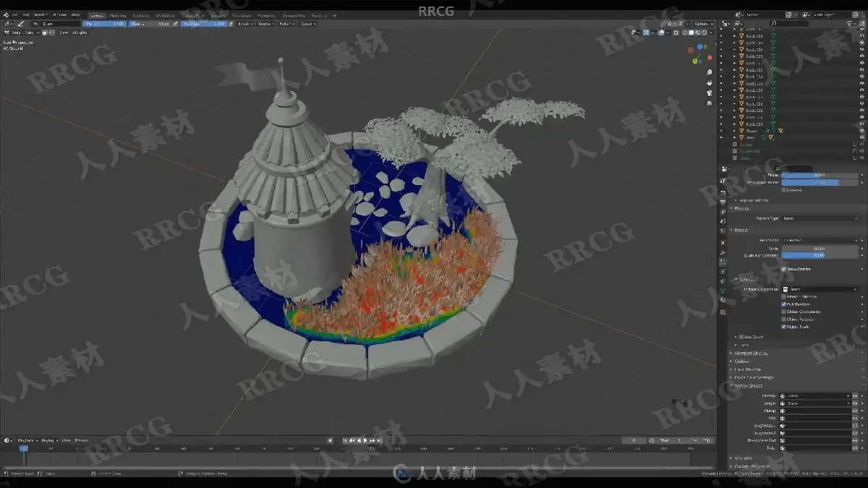868x488 pixels.
Task: Open the Stroke popover button
Action: point(266,24)
